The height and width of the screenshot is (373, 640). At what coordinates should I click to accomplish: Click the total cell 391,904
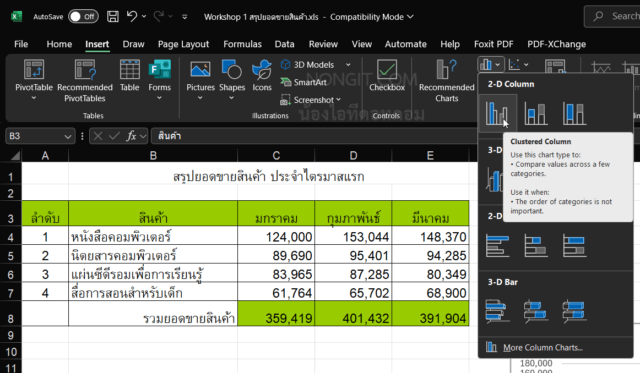pyautogui.click(x=430, y=313)
